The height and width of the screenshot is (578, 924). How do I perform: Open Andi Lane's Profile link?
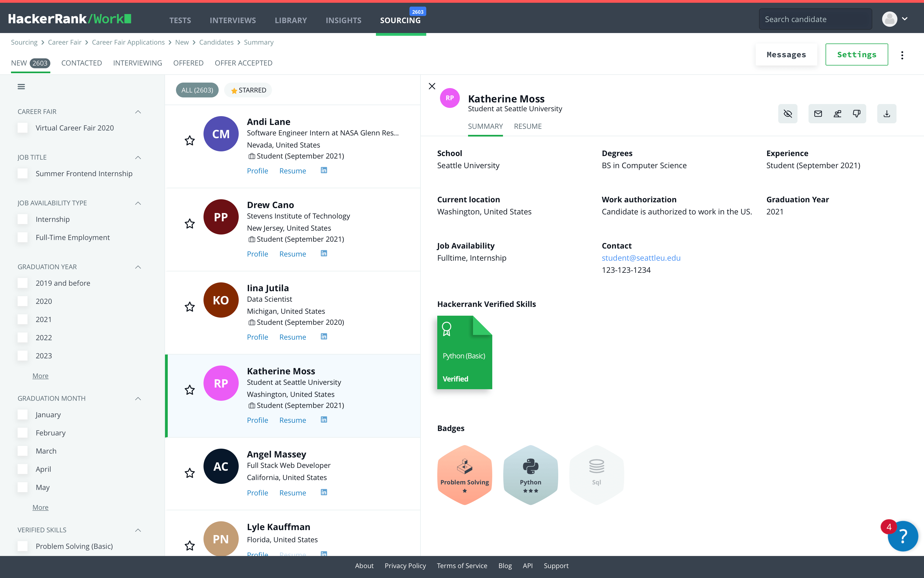point(258,171)
